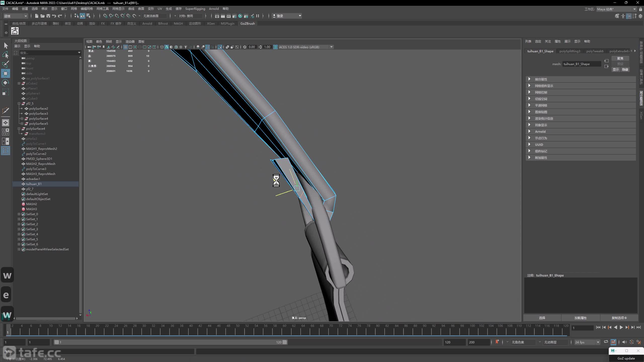The height and width of the screenshot is (362, 644).
Task: Click the IPR render icon
Action: [x=229, y=16]
